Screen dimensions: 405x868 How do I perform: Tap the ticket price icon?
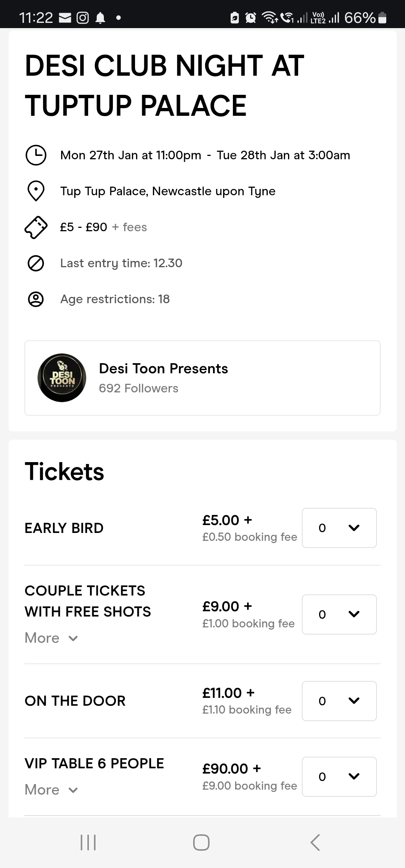(36, 227)
